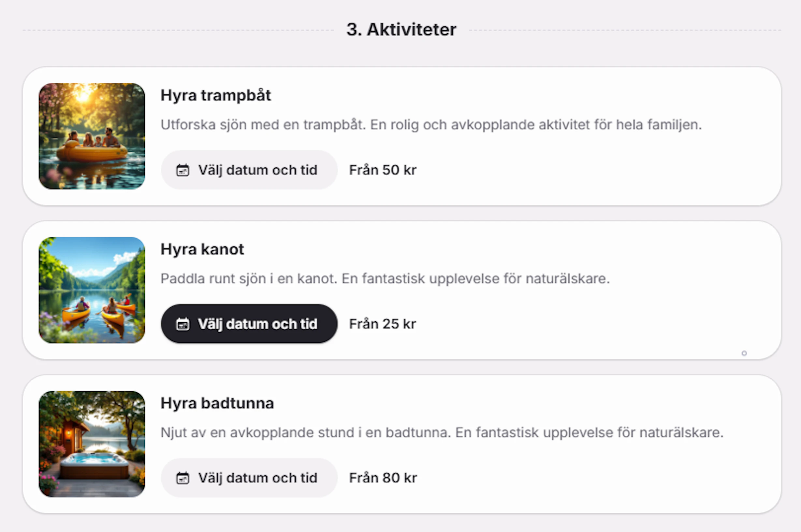Click the 'Njut av en avkopplande stund' description
The image size is (801, 532).
(x=442, y=433)
